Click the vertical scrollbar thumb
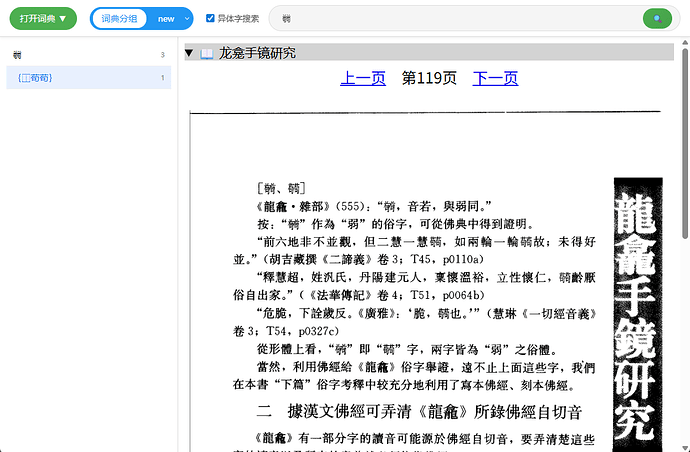The width and height of the screenshot is (690, 452). 686,143
